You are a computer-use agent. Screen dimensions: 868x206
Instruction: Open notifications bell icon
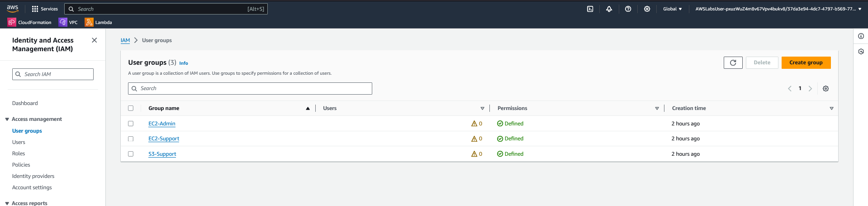pos(609,9)
